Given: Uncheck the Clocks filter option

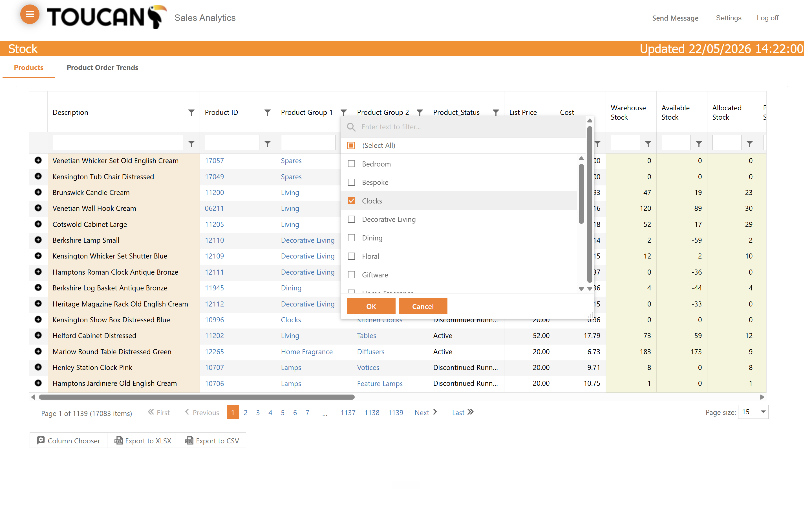Looking at the screenshot, I should [x=351, y=201].
